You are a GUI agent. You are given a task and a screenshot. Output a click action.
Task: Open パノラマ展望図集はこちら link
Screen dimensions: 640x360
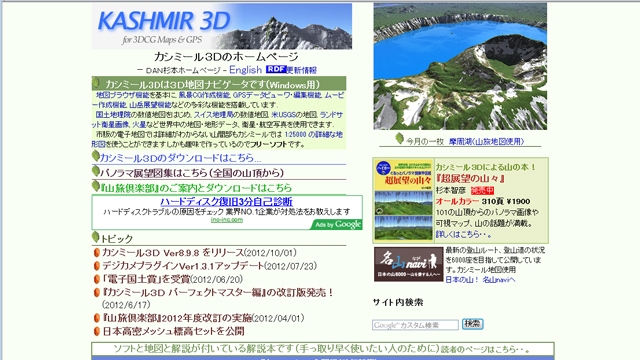click(192, 173)
